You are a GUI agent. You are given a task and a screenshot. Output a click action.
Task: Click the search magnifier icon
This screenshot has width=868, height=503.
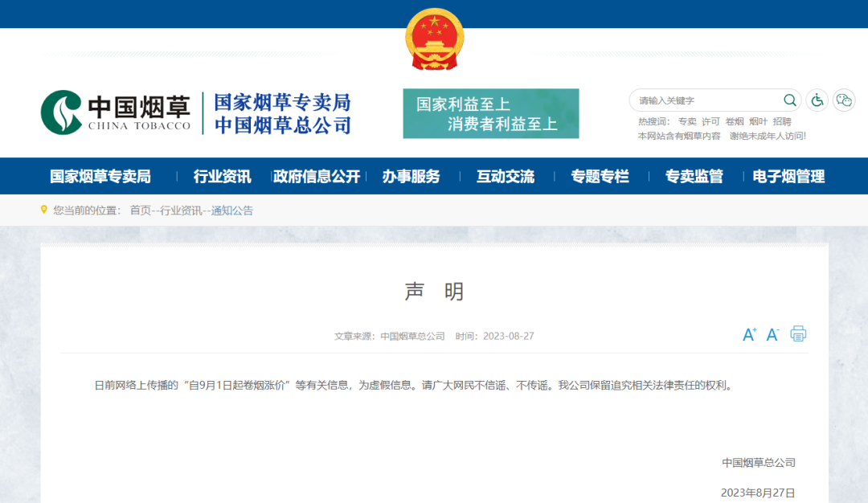coord(790,100)
